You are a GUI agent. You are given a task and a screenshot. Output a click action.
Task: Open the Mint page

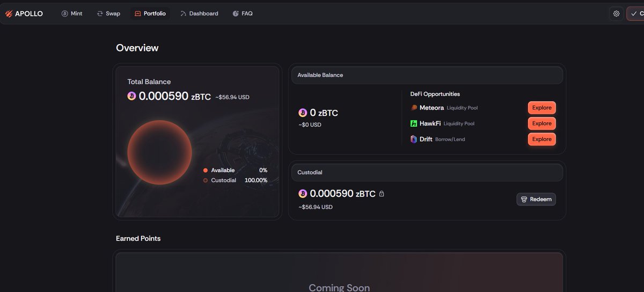coord(72,13)
